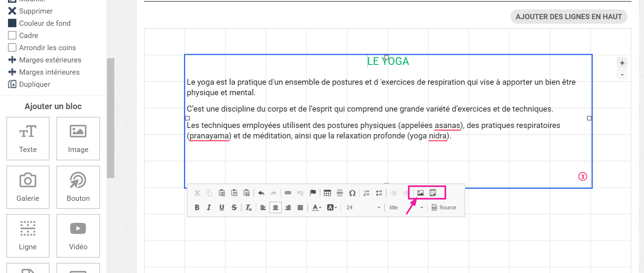Apply italic formatting
This screenshot has width=644, height=273.
(x=209, y=207)
